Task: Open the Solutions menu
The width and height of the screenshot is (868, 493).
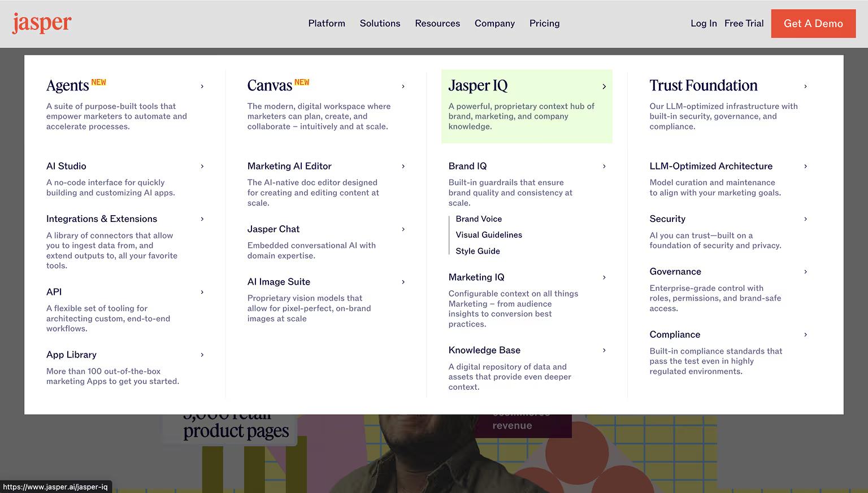Action: (x=380, y=23)
